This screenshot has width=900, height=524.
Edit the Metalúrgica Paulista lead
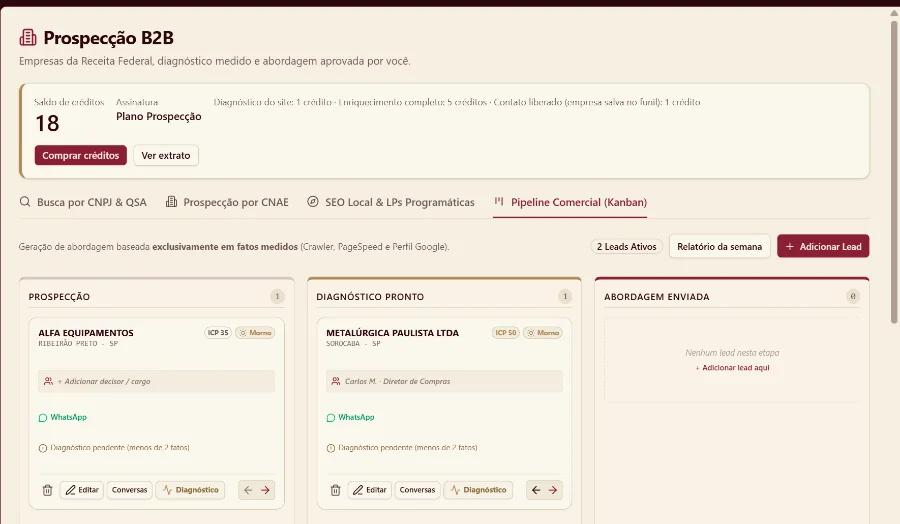pyautogui.click(x=369, y=490)
